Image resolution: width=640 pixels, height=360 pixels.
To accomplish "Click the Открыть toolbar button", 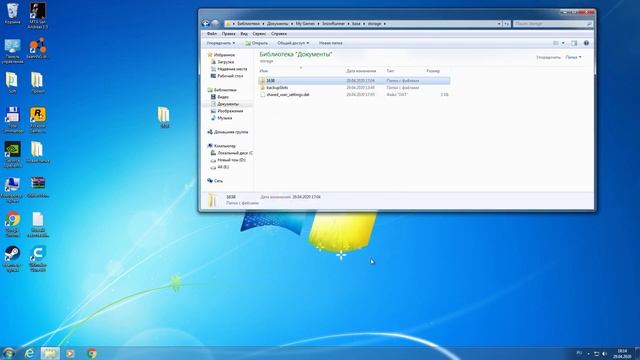I will pyautogui.click(x=257, y=43).
